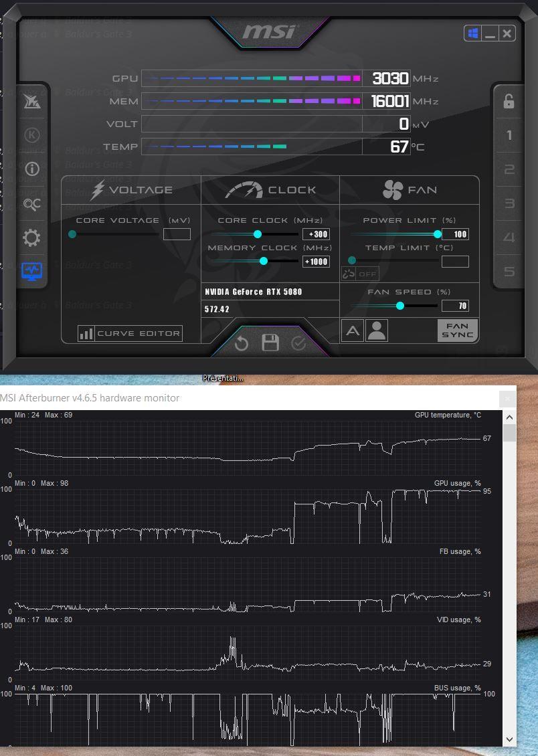
Task: Open the OC Scanner tool
Action: coord(31,204)
